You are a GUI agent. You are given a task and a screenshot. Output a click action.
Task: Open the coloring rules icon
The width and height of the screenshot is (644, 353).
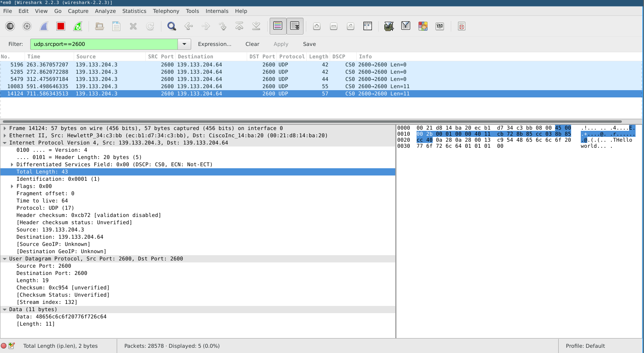coord(423,27)
